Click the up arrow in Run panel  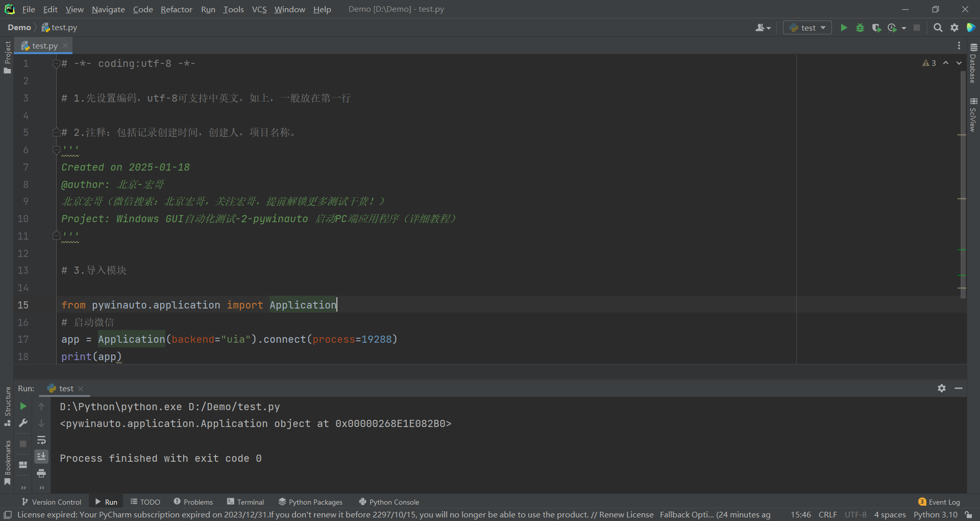coord(41,407)
